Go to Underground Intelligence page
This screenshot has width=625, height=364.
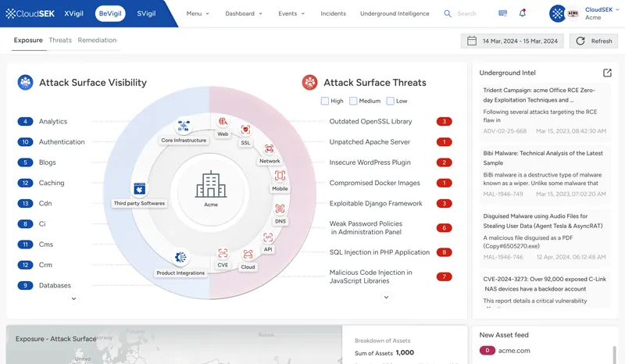coord(395,13)
